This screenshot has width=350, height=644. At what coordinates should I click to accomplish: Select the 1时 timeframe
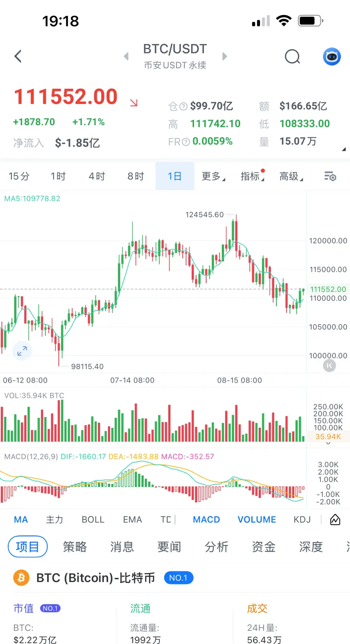[x=58, y=176]
